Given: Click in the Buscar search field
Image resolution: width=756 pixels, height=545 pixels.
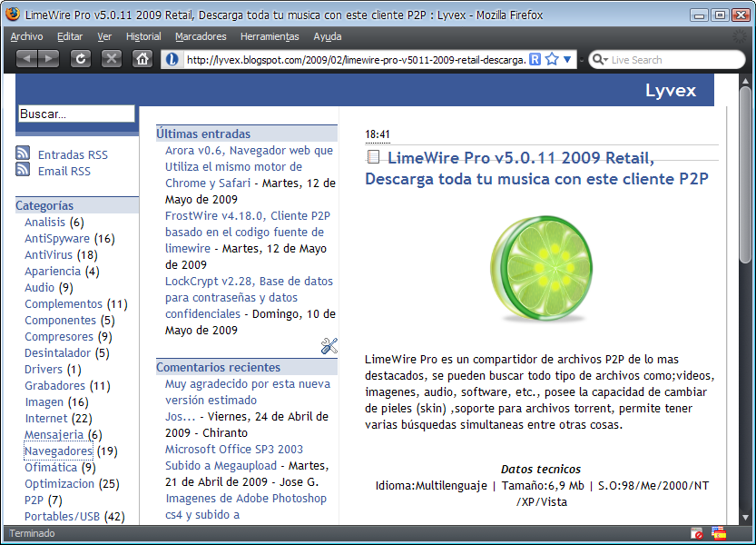Looking at the screenshot, I should coord(76,114).
